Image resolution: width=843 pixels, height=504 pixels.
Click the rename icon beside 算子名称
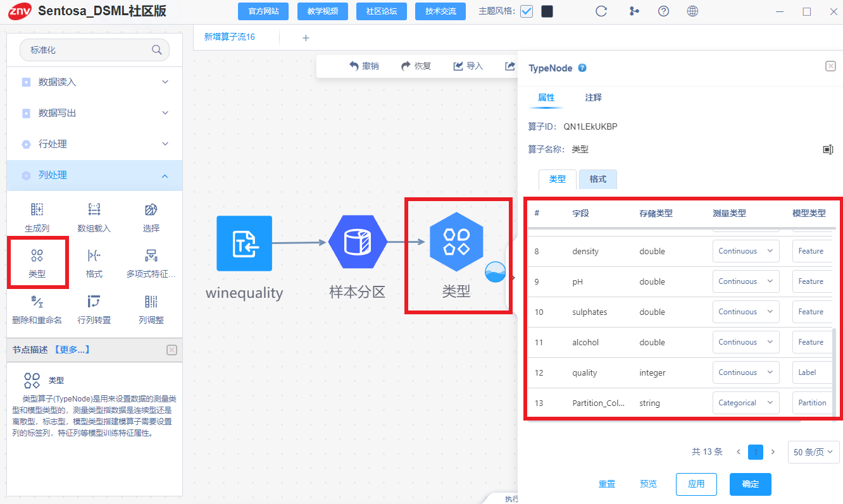pos(828,149)
